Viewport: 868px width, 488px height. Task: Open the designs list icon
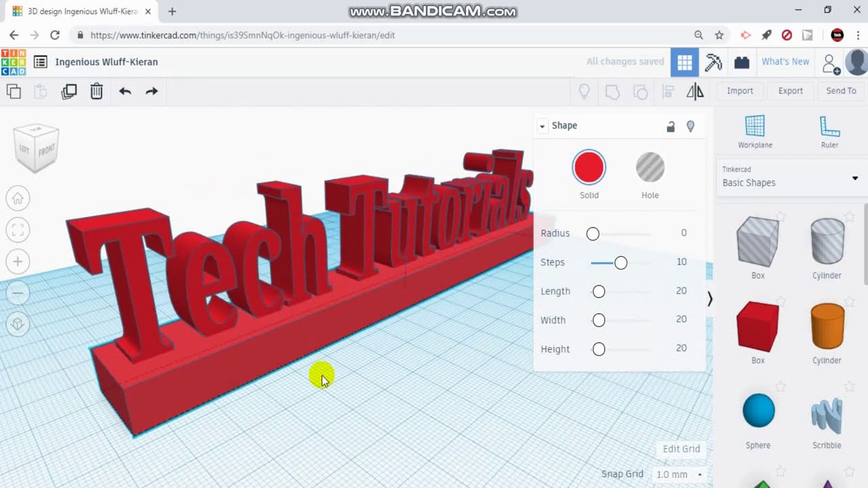(x=41, y=62)
